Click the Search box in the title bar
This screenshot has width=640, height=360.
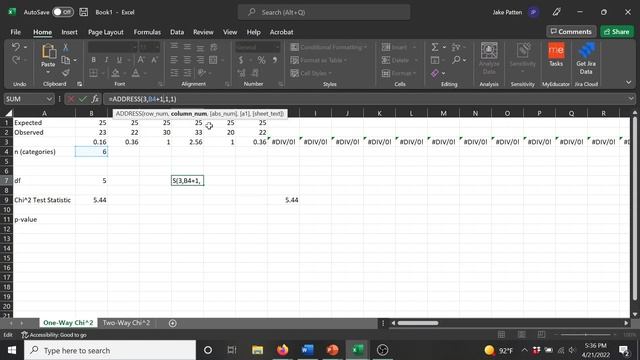coord(324,12)
